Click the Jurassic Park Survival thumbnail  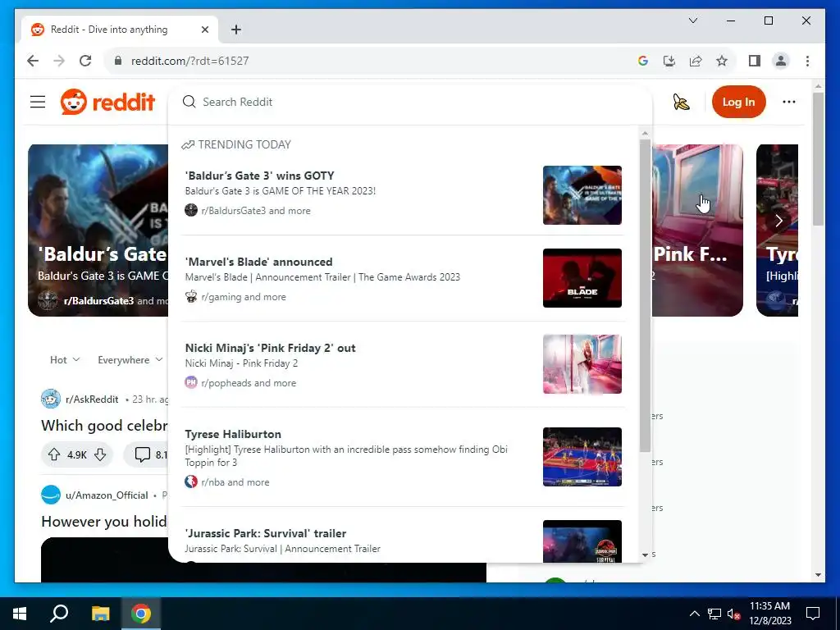[582, 541]
